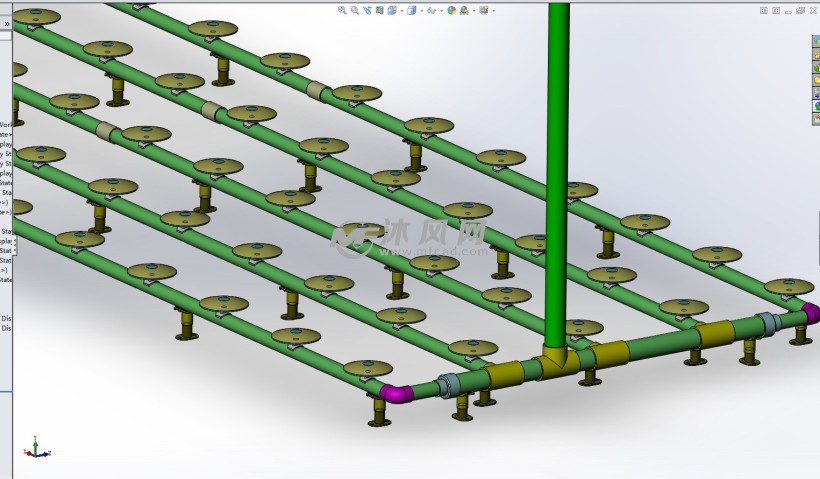Click the View Settings monitor icon
Viewport: 820px width, 479px height.
click(484, 10)
